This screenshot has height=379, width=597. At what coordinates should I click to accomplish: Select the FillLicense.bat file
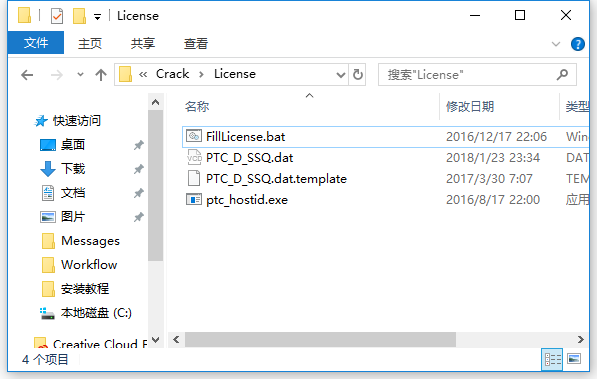(245, 137)
